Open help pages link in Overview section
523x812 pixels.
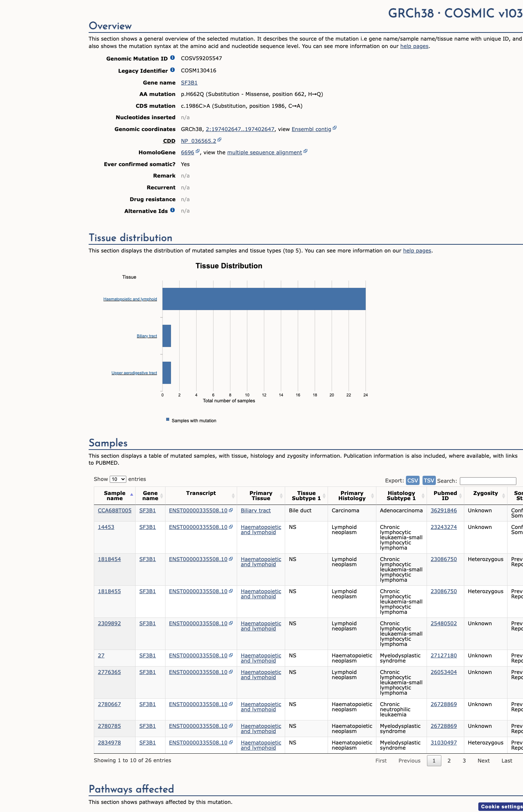414,46
